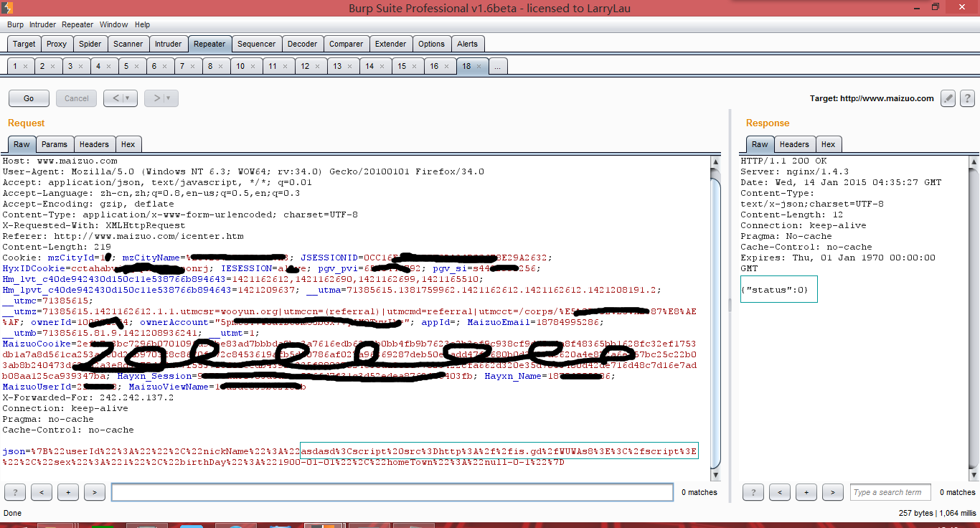Screen dimensions: 980x528
Task: Send the request with Go button
Action: click(29, 98)
